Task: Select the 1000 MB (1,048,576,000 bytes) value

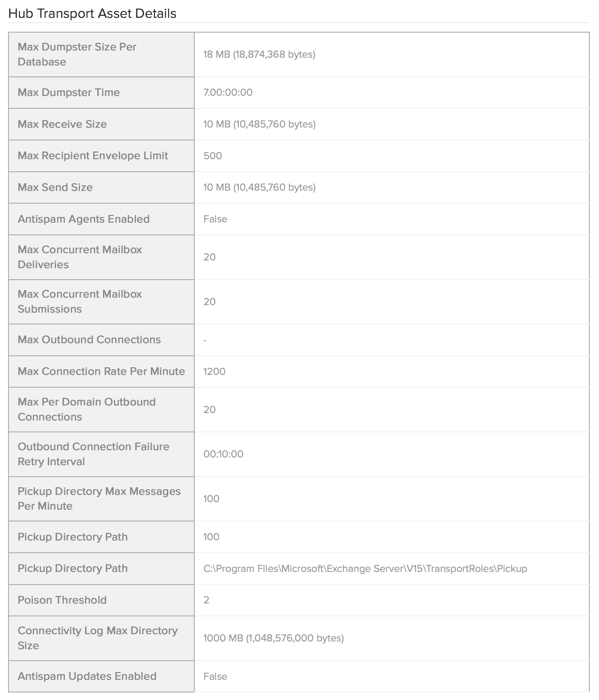Action: click(274, 638)
